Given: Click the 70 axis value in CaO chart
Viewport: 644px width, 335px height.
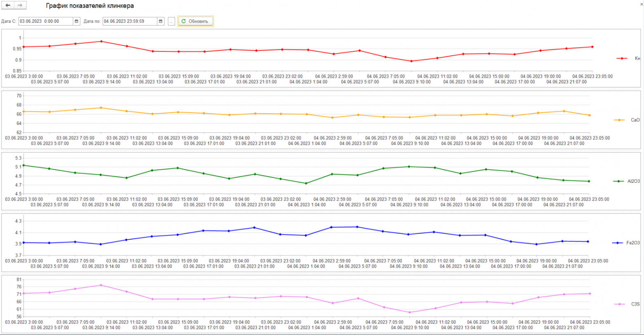Looking at the screenshot, I should click(19, 96).
